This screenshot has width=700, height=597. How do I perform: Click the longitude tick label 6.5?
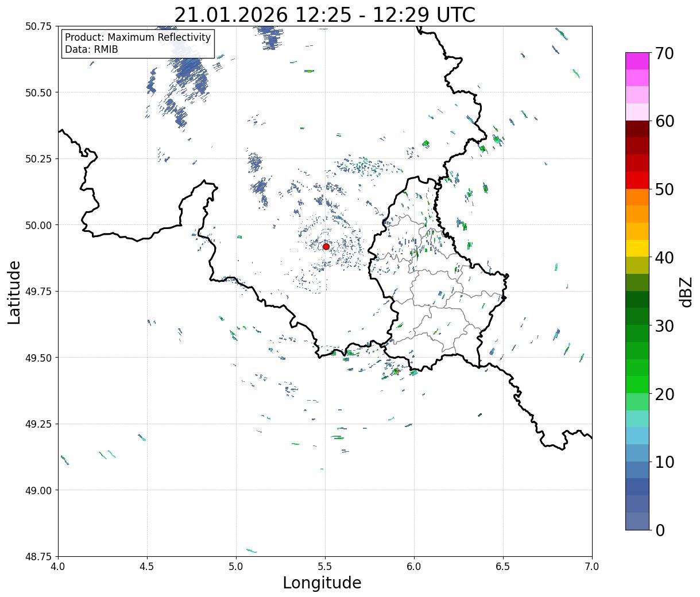[503, 567]
